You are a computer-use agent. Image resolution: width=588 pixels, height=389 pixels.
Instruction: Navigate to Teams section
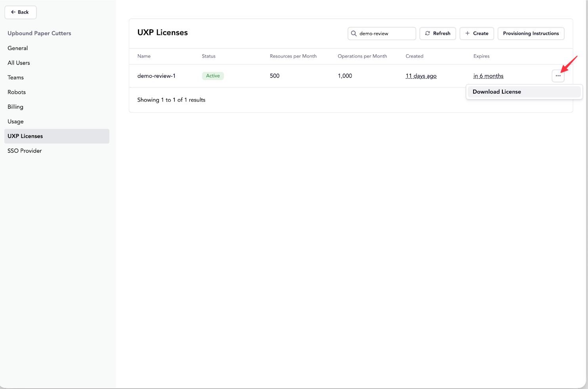tap(16, 77)
